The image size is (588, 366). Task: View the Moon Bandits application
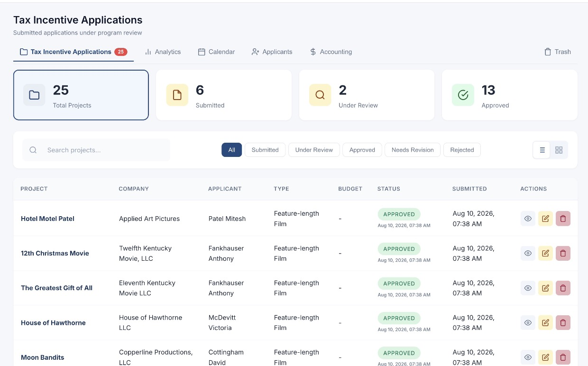[x=528, y=357]
